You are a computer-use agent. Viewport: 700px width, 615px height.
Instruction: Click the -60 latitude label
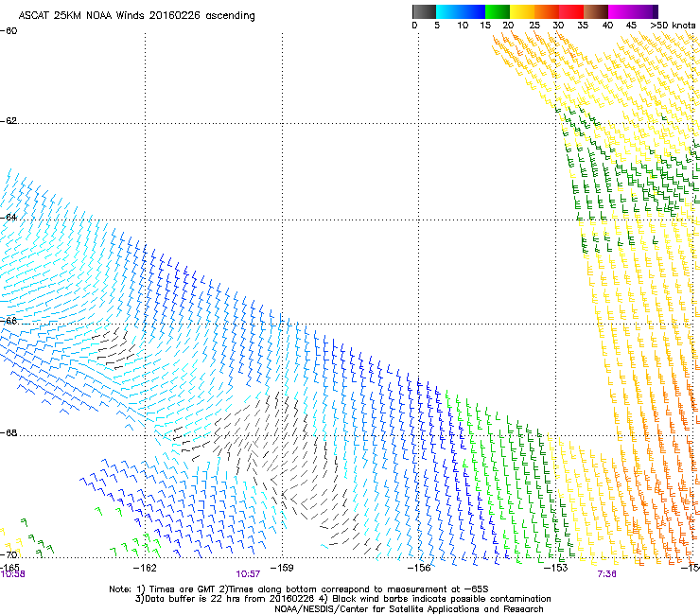tap(9, 31)
